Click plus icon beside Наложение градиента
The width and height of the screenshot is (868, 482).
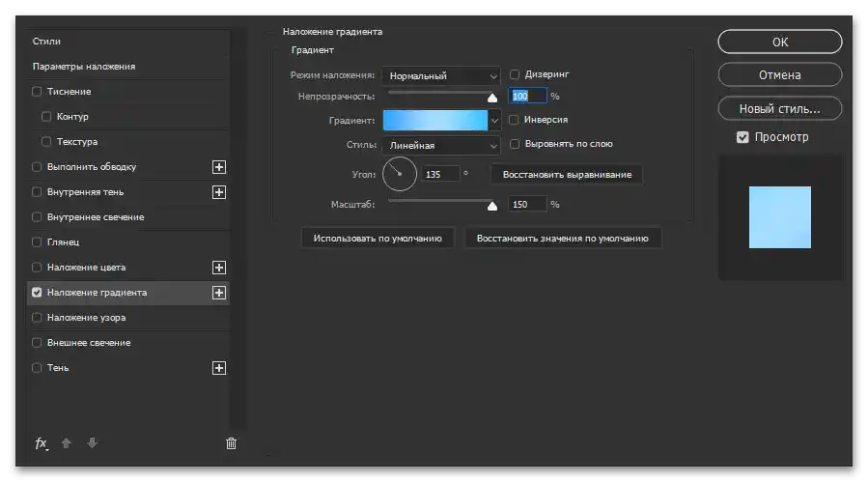coord(218,293)
